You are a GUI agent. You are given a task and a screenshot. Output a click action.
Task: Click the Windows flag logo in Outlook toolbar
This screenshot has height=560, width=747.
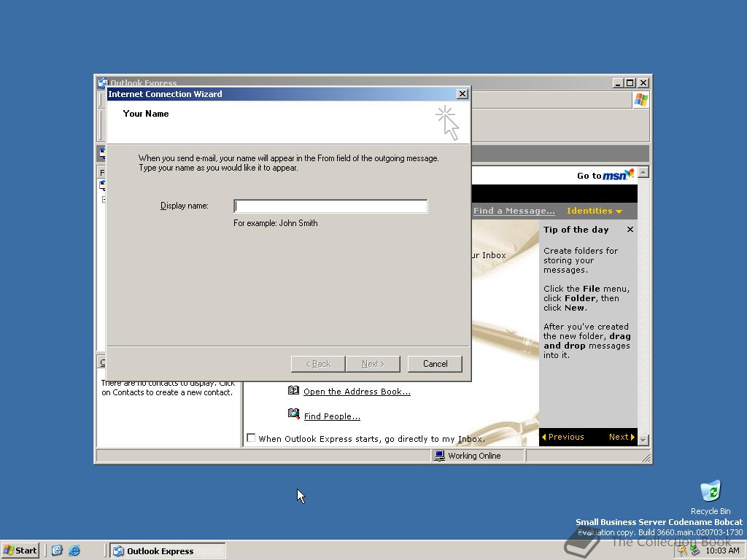[640, 100]
